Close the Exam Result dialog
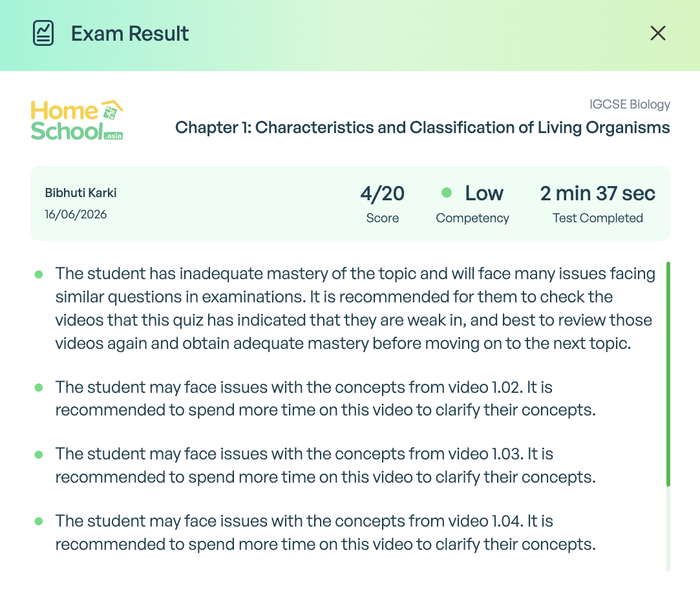The width and height of the screenshot is (700, 608). pos(657,33)
